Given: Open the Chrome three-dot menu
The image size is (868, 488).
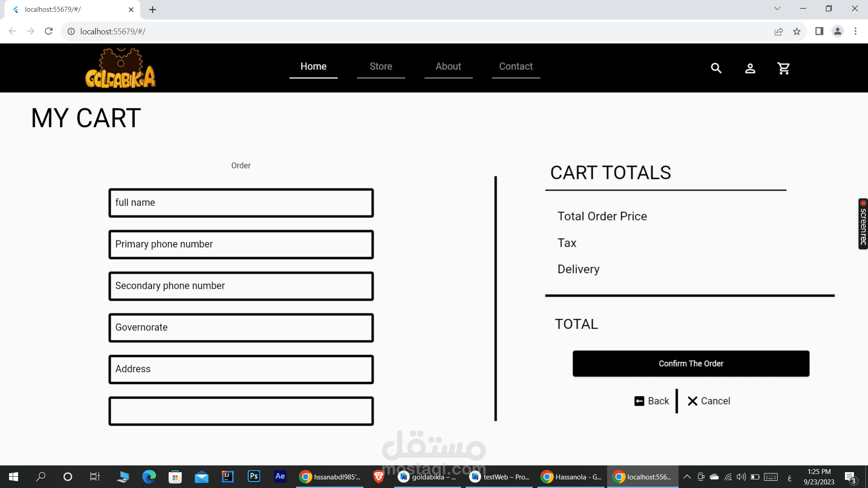Looking at the screenshot, I should pyautogui.click(x=855, y=31).
